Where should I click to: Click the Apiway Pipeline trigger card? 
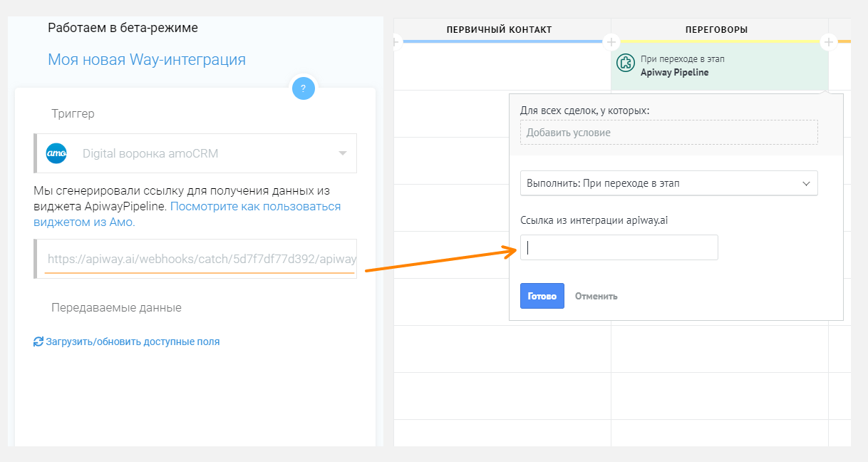[x=720, y=66]
